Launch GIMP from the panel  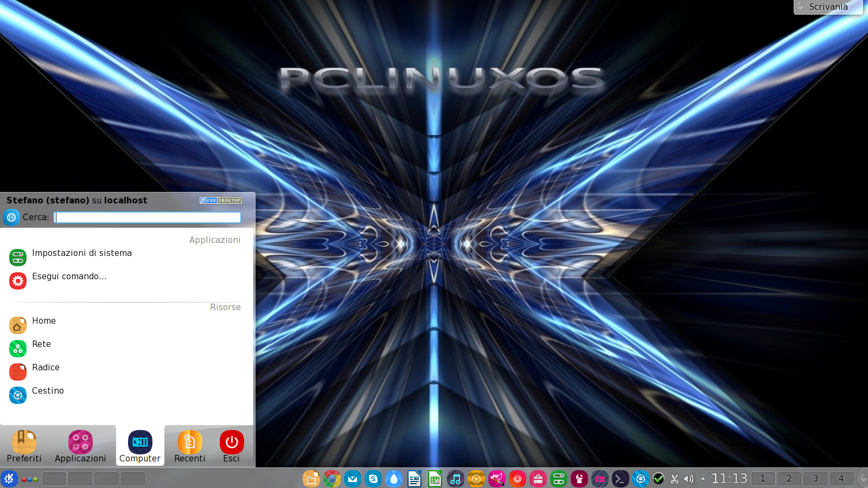click(496, 479)
